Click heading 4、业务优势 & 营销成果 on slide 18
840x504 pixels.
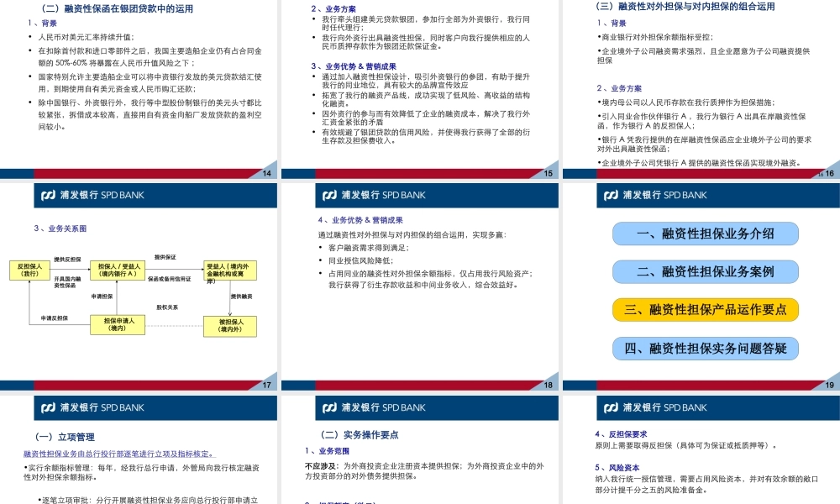coord(360,220)
